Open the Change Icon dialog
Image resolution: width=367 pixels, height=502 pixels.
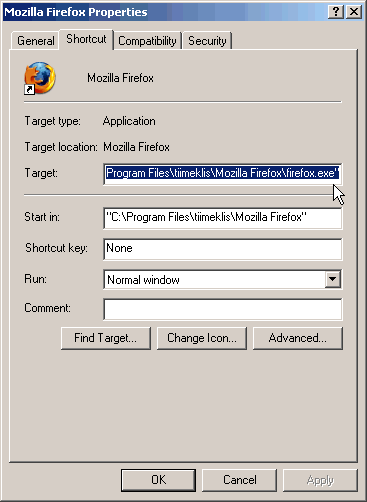[202, 338]
